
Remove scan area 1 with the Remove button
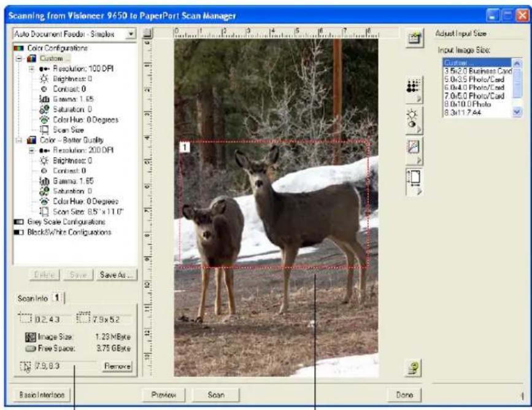(117, 366)
